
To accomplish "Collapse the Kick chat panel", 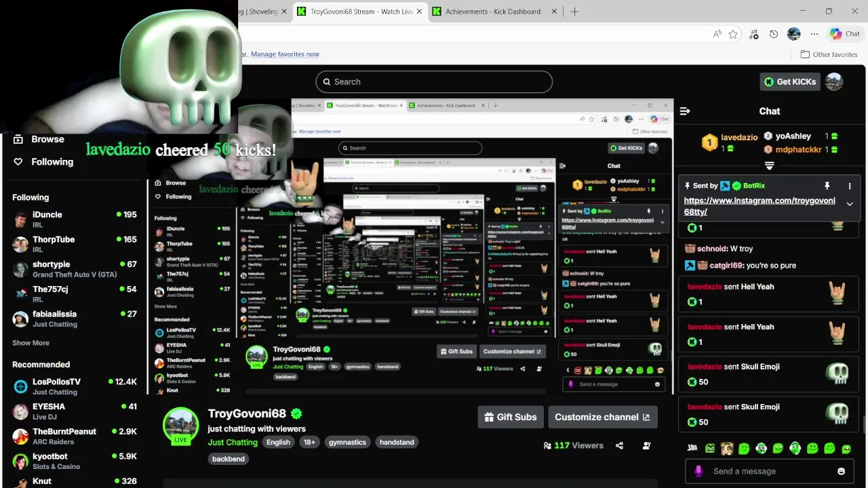I will [x=685, y=111].
